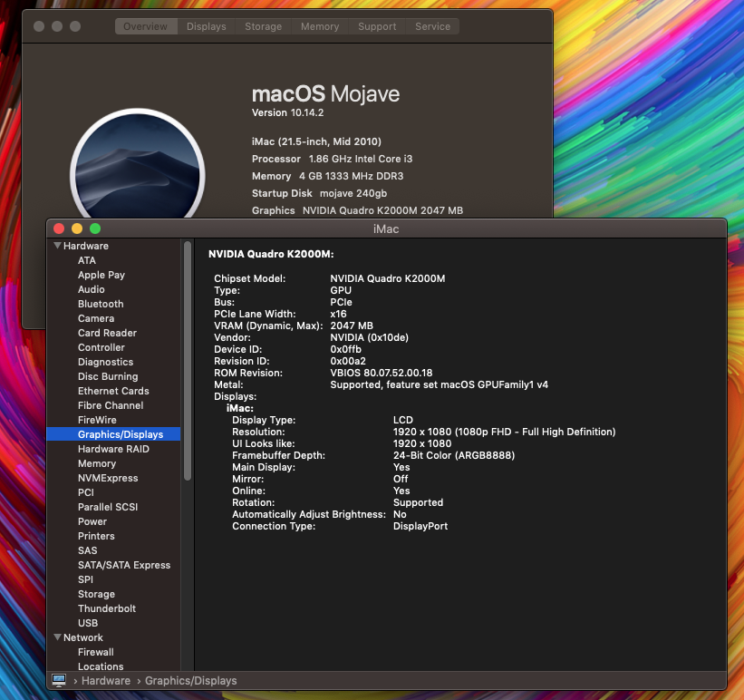Select NVMExpress in the sidebar
This screenshot has height=700, width=744.
coord(108,478)
